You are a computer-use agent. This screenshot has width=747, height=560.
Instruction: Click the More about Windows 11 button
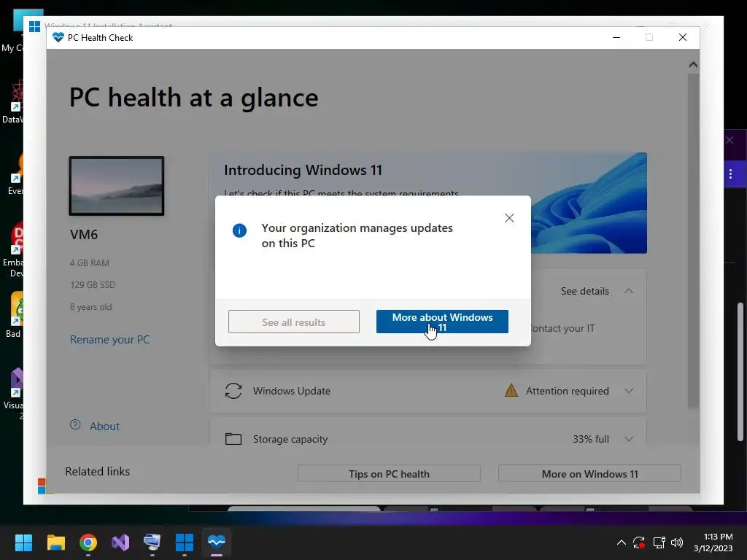(442, 322)
